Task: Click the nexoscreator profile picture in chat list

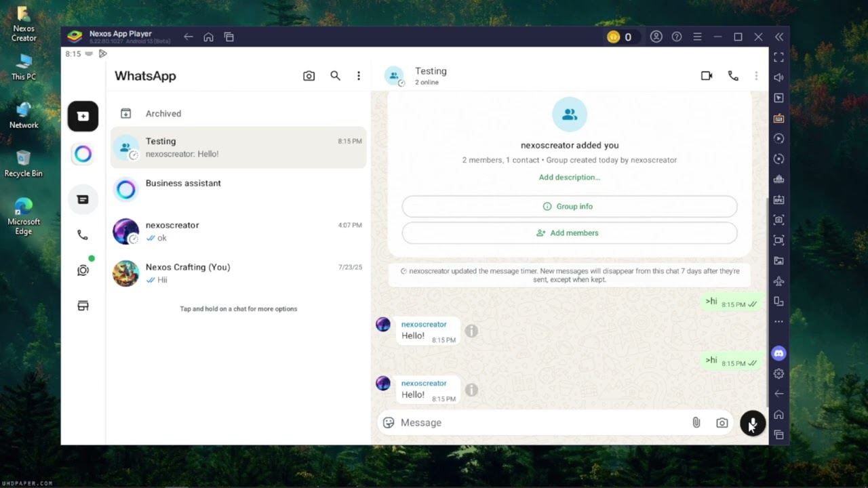Action: [125, 231]
